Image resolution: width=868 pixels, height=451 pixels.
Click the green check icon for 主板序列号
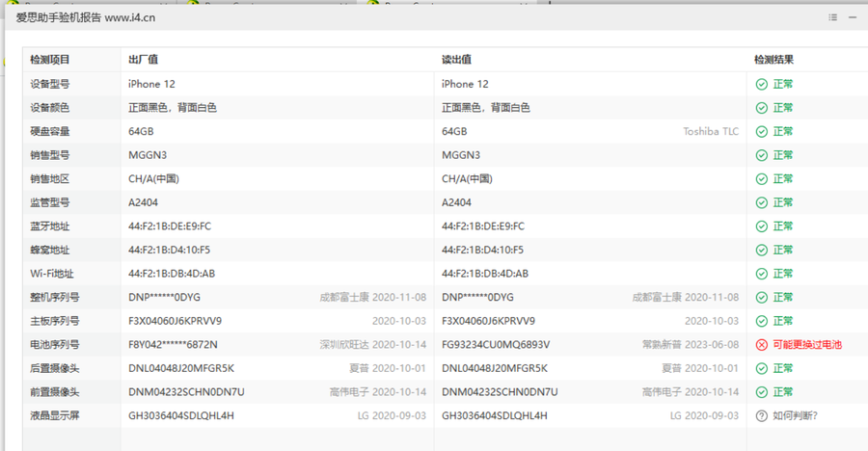[762, 321]
